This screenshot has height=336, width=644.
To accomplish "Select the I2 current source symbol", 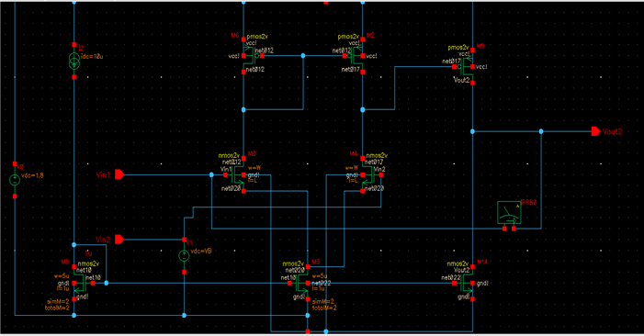I will pyautogui.click(x=73, y=61).
